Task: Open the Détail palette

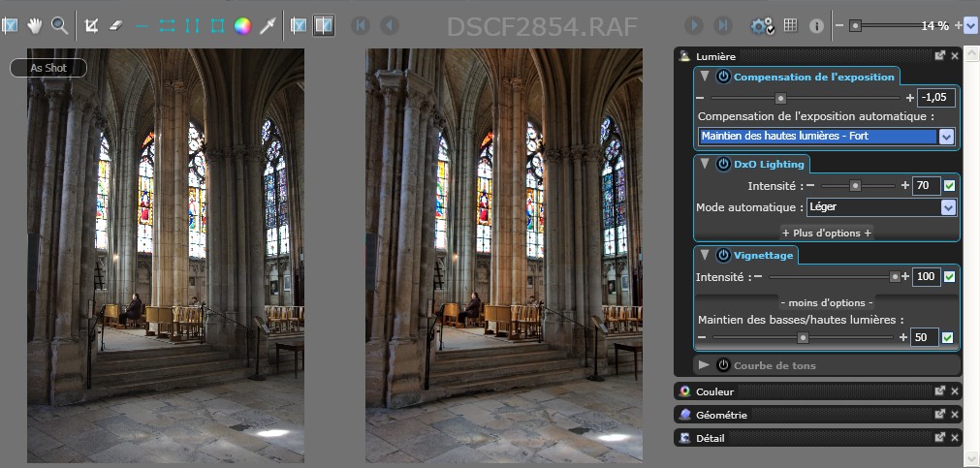Action: click(x=818, y=438)
